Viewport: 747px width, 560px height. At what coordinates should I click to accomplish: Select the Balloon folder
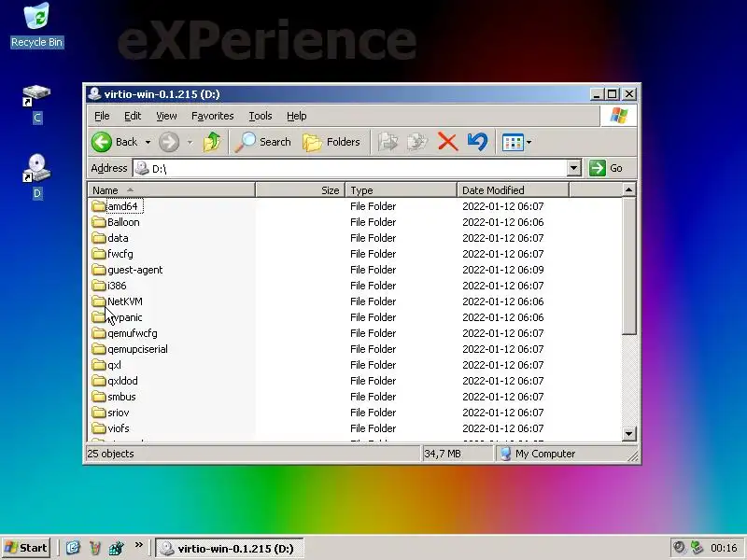coord(116,222)
